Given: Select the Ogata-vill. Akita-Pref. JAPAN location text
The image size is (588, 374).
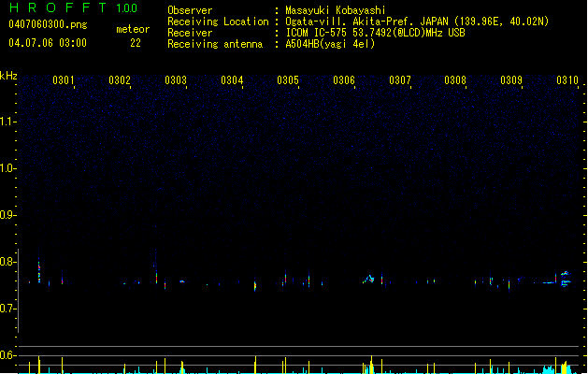Looking at the screenshot, I should coord(417,22).
